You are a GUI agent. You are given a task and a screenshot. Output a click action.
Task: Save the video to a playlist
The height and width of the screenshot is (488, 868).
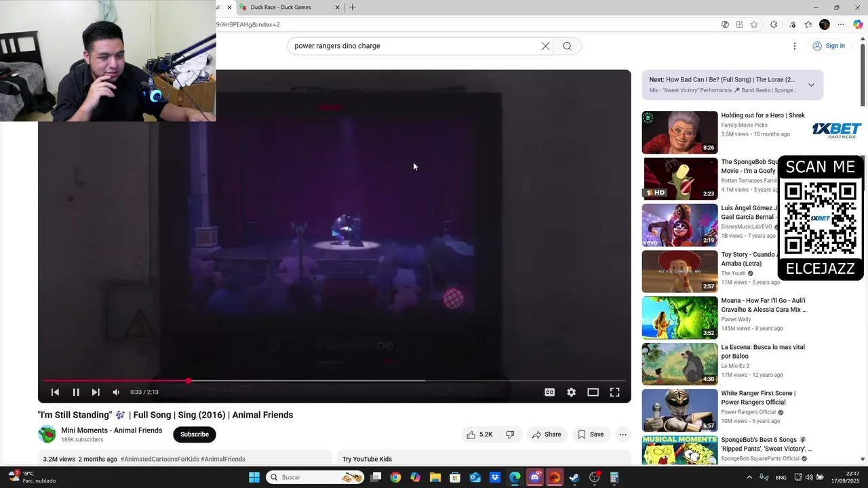tap(590, 434)
